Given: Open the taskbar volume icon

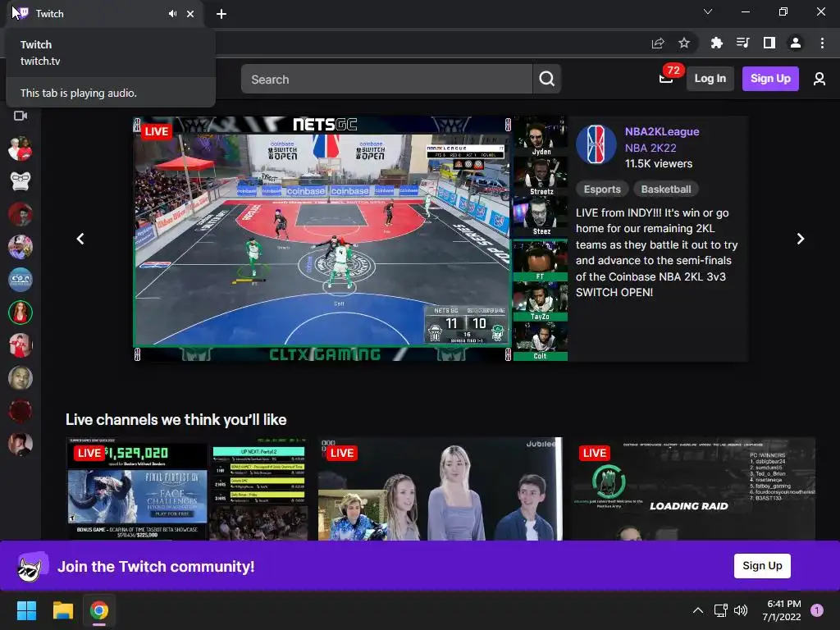Looking at the screenshot, I should [x=741, y=610].
